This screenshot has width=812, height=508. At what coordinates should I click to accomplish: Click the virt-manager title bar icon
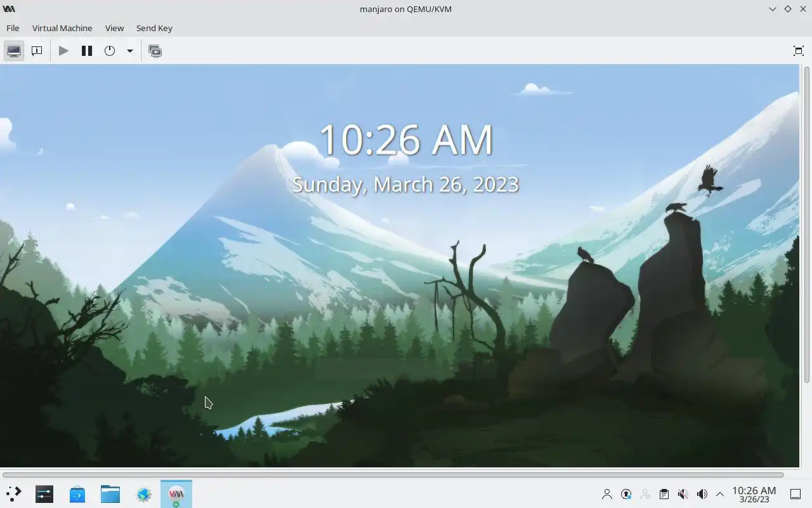(x=9, y=9)
